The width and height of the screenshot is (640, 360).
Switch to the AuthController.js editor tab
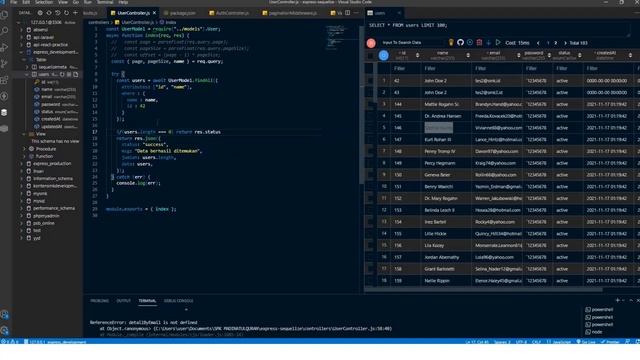[229, 13]
